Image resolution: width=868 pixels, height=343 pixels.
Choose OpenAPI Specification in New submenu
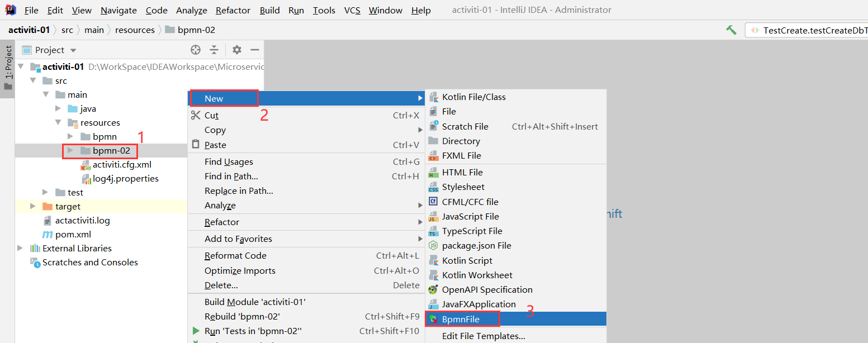[x=516, y=289]
